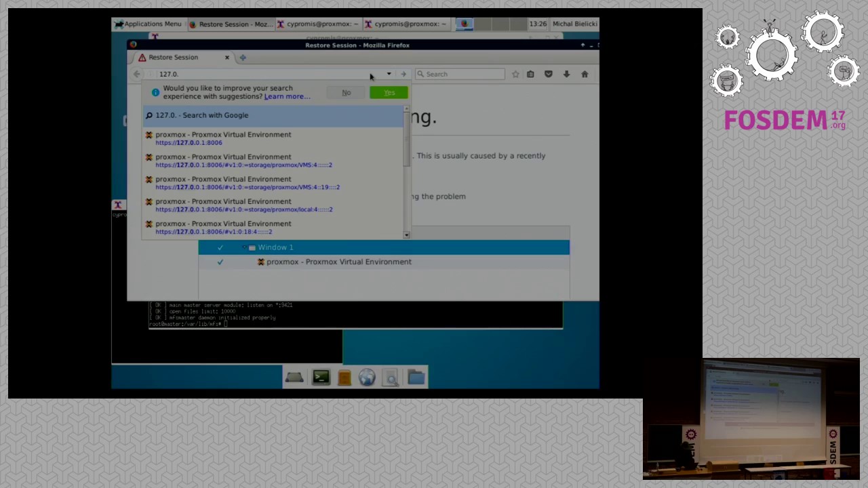This screenshot has height=488, width=868.
Task: Launch the Terminal from the dock
Action: tap(321, 378)
